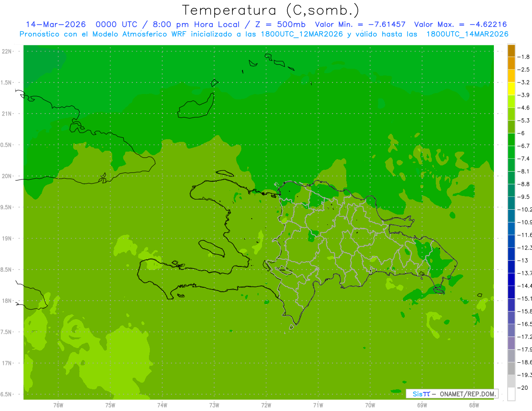
Task: Click the '-20' legend value
Action: (523, 388)
